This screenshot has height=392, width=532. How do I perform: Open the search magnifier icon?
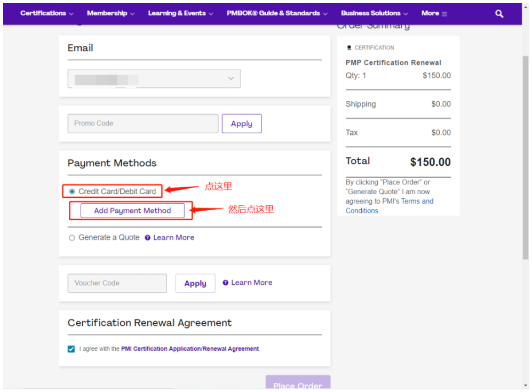pos(499,13)
